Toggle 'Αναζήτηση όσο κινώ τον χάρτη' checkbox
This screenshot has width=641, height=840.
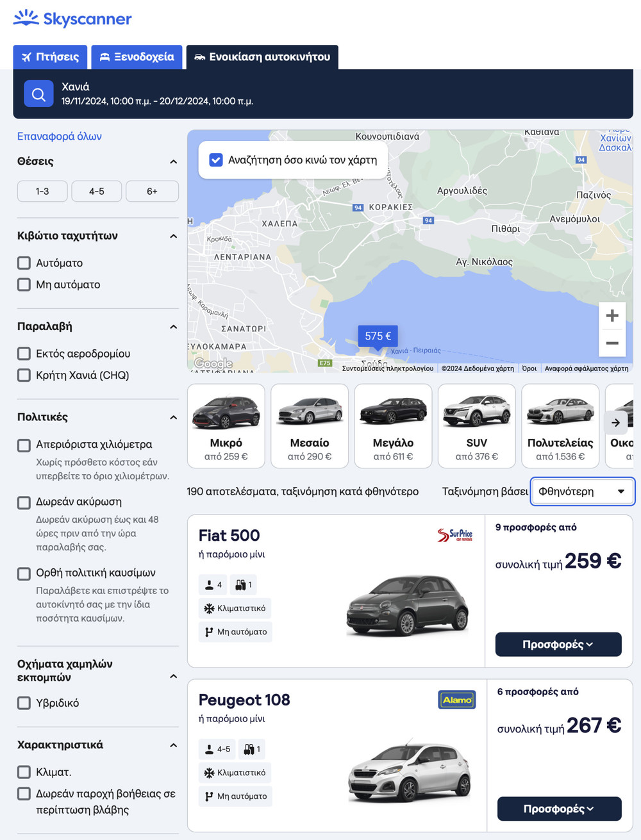click(216, 160)
